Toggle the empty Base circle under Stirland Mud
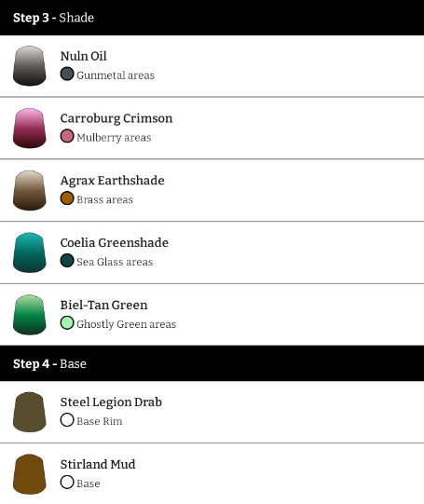The width and height of the screenshot is (424, 504). 67,483
